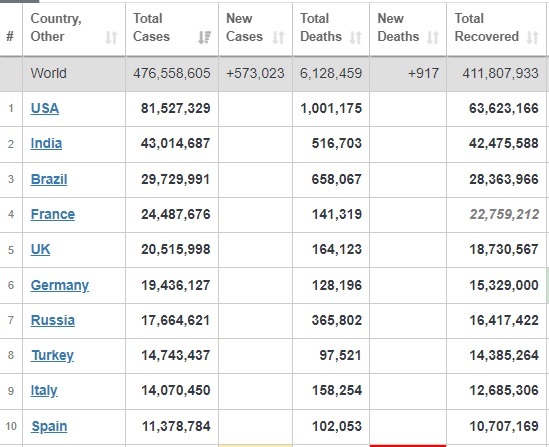The width and height of the screenshot is (549, 447).
Task: Select France total cases 24,487,676
Action: pos(176,215)
